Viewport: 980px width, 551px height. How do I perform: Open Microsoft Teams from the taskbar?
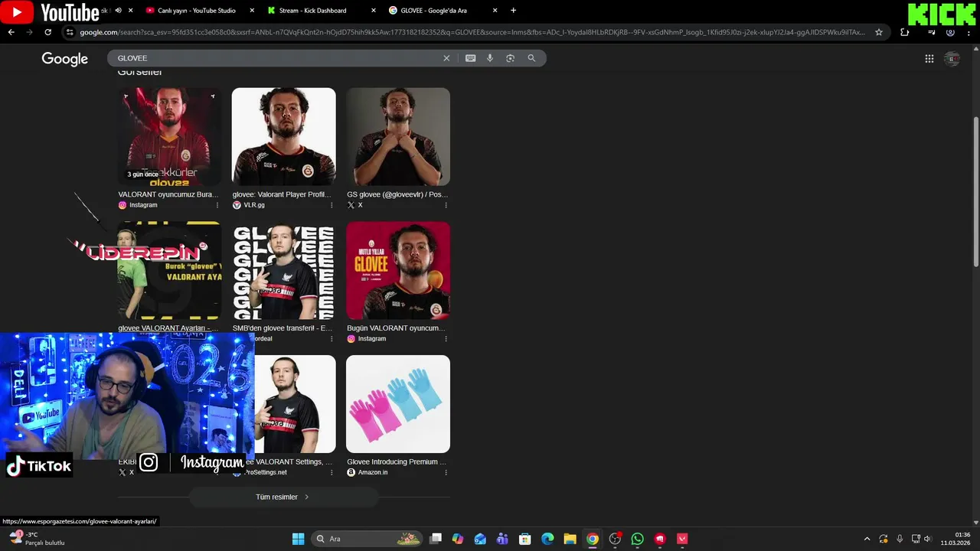[x=502, y=539]
